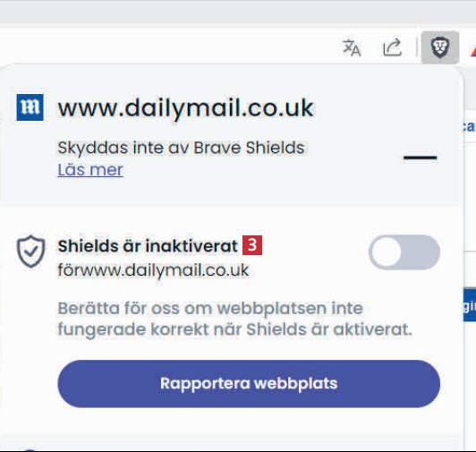Enable Shields toggle for dailymail.co.uk
Screen dimensions: 476x452
pos(404,252)
